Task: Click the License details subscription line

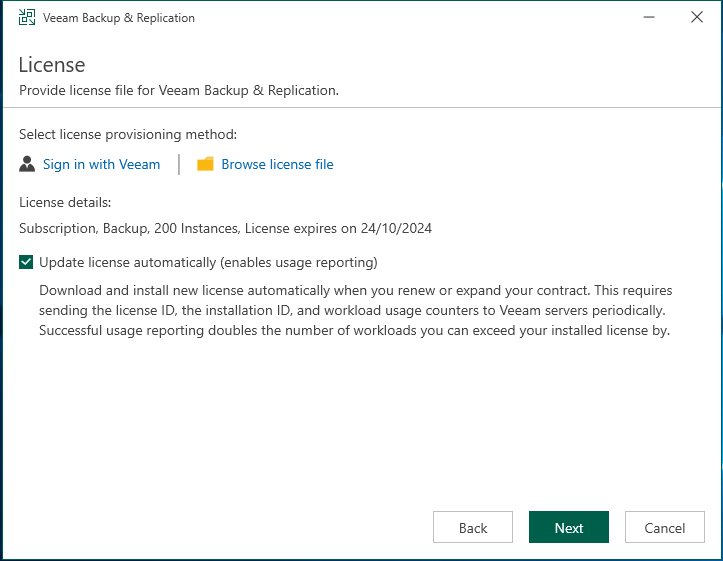Action: 225,228
